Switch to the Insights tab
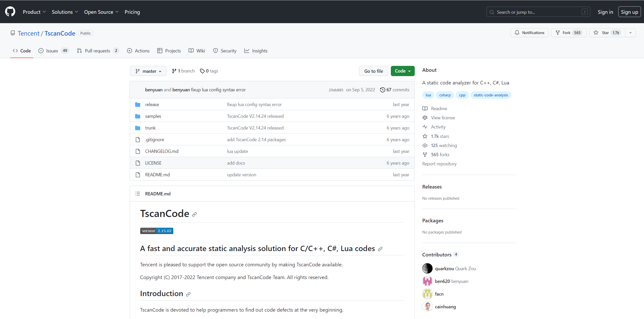The width and height of the screenshot is (644, 319). (x=256, y=51)
